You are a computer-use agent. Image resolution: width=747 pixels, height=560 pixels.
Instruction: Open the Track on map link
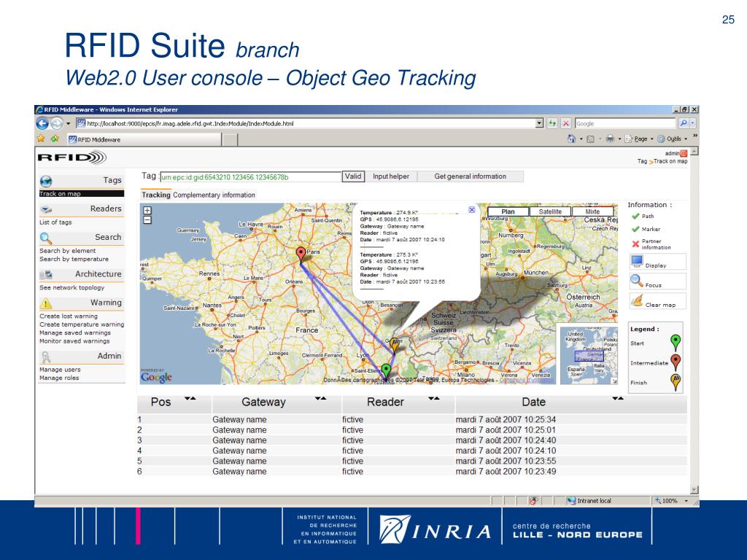60,194
